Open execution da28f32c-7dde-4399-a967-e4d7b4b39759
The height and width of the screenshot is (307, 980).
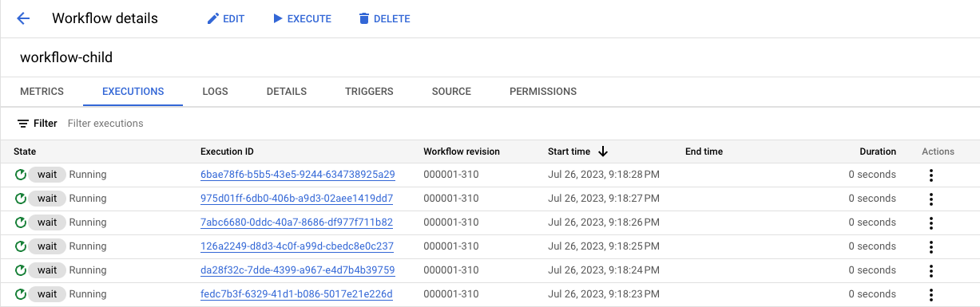point(297,270)
